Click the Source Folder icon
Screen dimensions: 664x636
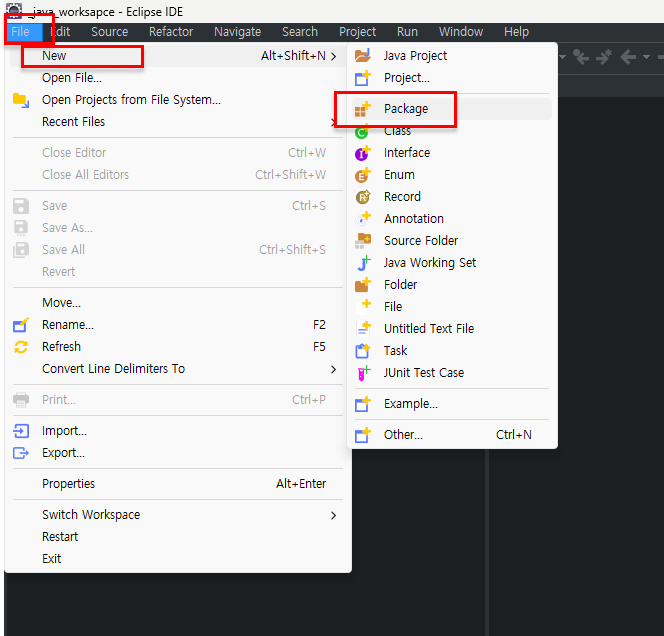(362, 241)
